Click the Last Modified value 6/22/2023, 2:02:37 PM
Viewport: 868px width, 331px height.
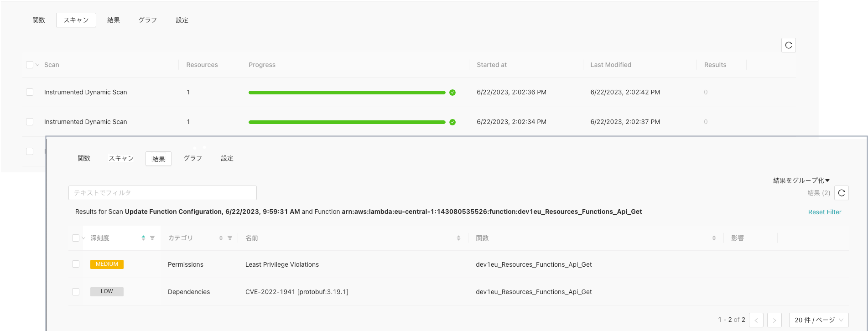[625, 122]
